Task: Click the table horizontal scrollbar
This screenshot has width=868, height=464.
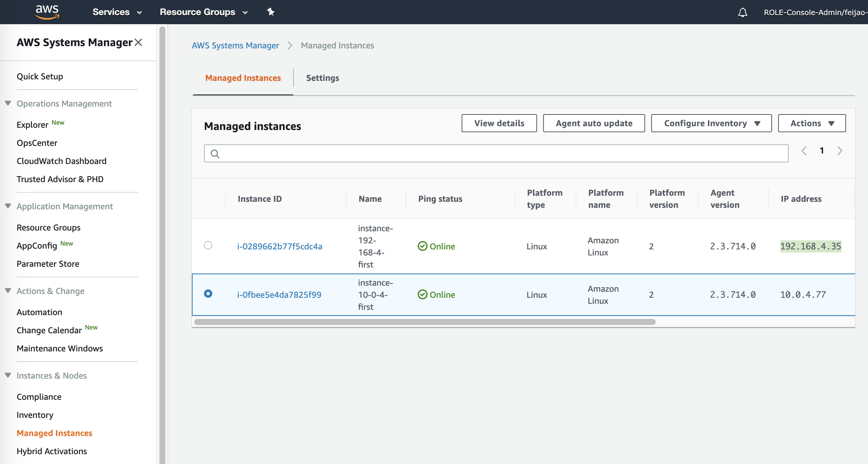Action: [x=425, y=322]
